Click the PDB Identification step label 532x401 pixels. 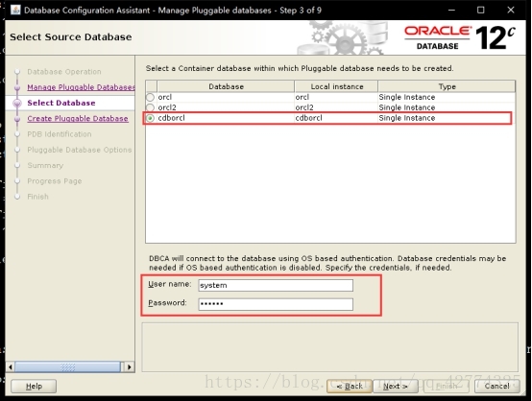point(60,134)
